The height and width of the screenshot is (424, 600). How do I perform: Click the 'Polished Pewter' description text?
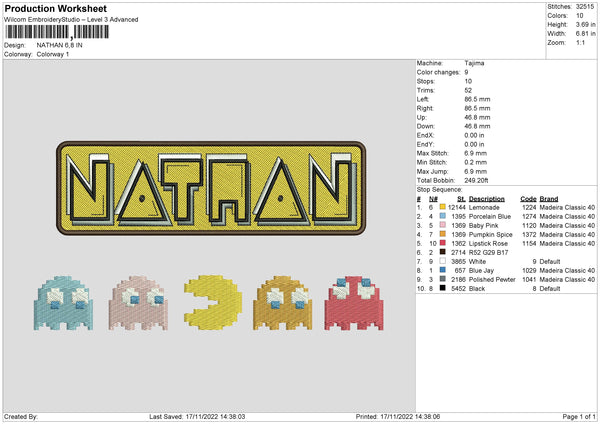[492, 279]
